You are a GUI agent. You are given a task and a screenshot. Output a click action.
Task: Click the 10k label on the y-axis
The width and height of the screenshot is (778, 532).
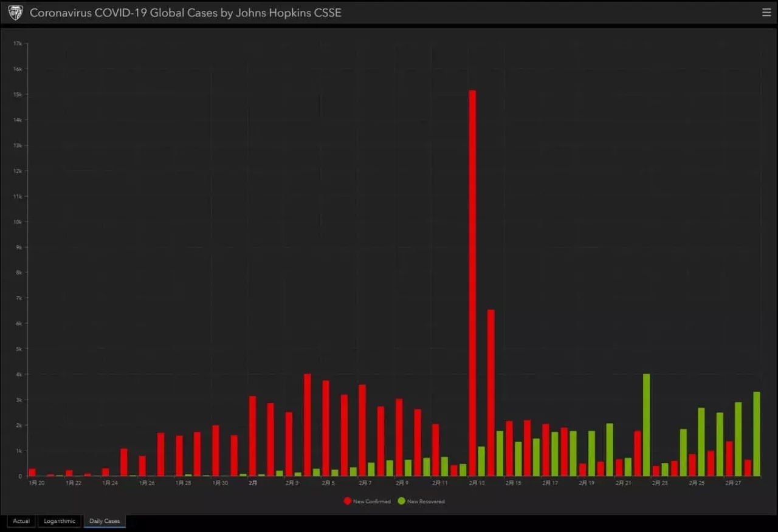pyautogui.click(x=18, y=222)
